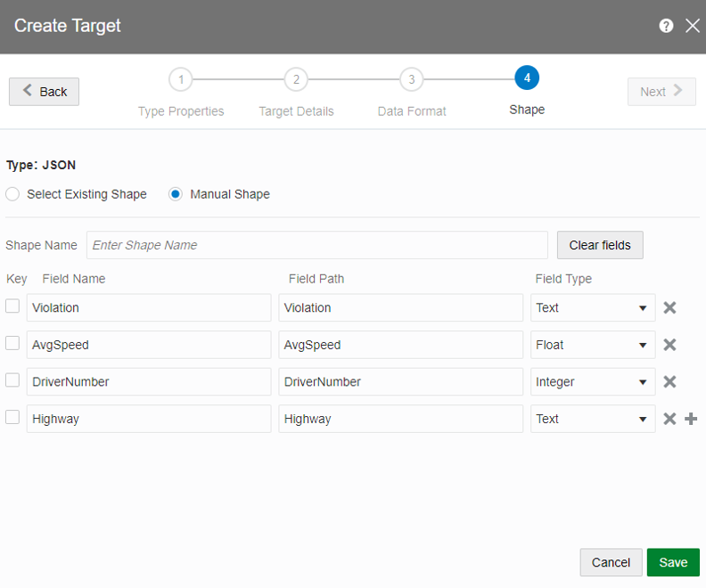Viewport: 706px width, 588px height.
Task: Delete the AvgSpeed field row
Action: 670,345
